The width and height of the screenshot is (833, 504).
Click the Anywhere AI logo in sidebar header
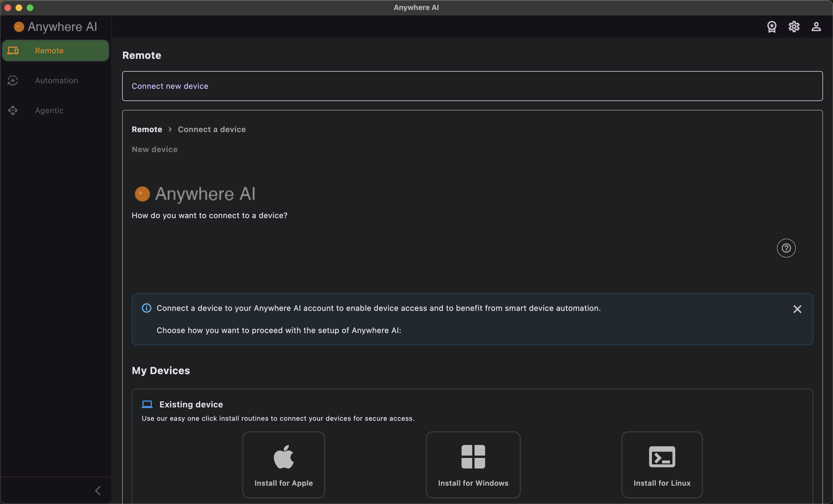pos(56,27)
